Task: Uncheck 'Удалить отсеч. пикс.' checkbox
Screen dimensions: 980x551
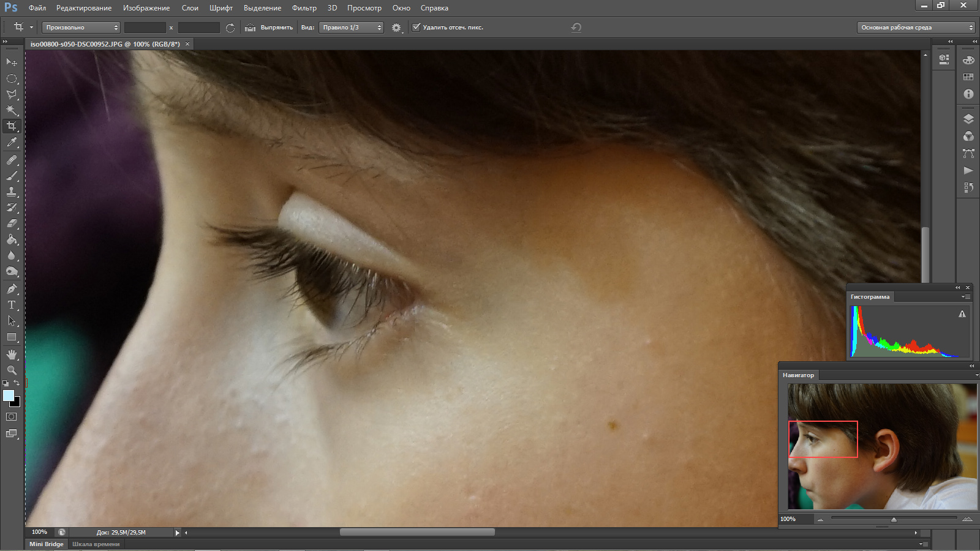Action: pyautogui.click(x=417, y=27)
